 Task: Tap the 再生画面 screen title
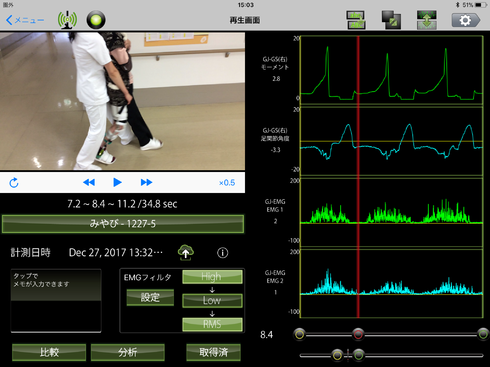click(x=245, y=20)
